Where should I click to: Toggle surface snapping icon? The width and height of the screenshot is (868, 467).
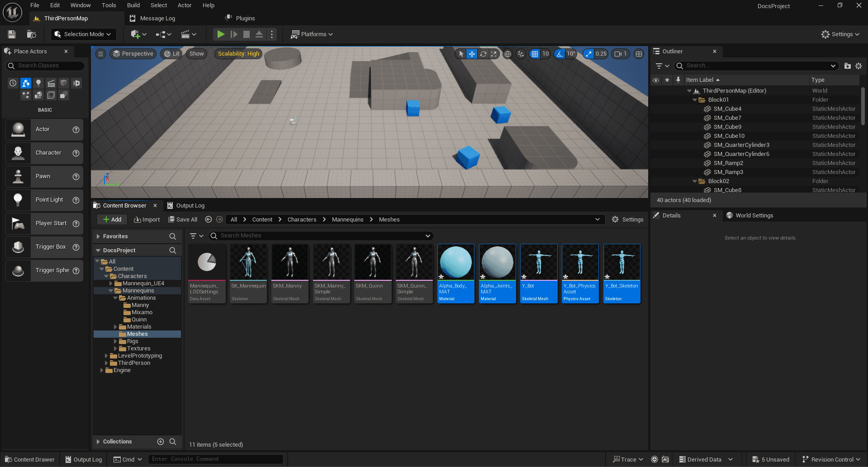[x=521, y=54]
